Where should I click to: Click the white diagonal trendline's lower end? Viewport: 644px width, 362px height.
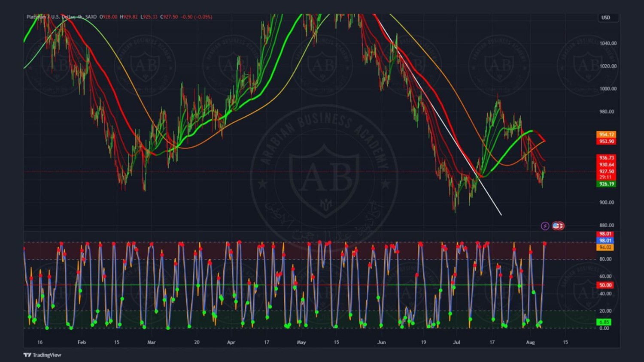[x=501, y=214]
